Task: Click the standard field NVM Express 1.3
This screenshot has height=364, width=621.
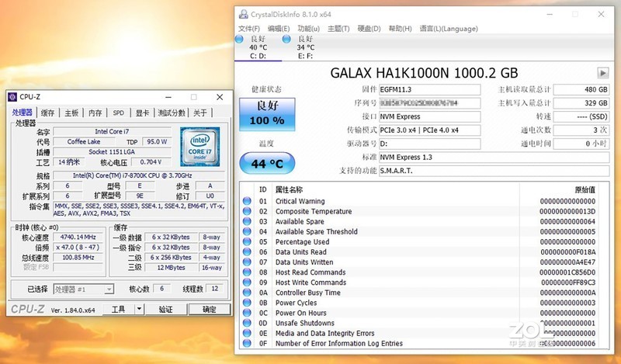Action: point(494,158)
